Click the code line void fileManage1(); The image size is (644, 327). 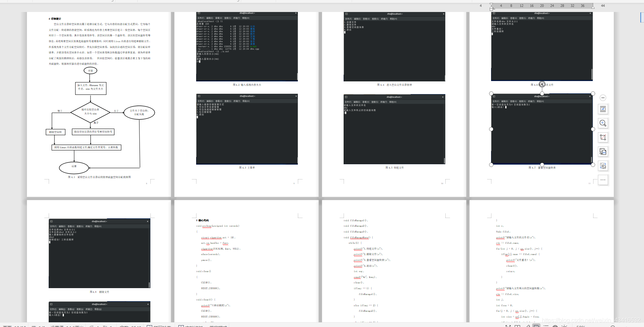(x=356, y=221)
